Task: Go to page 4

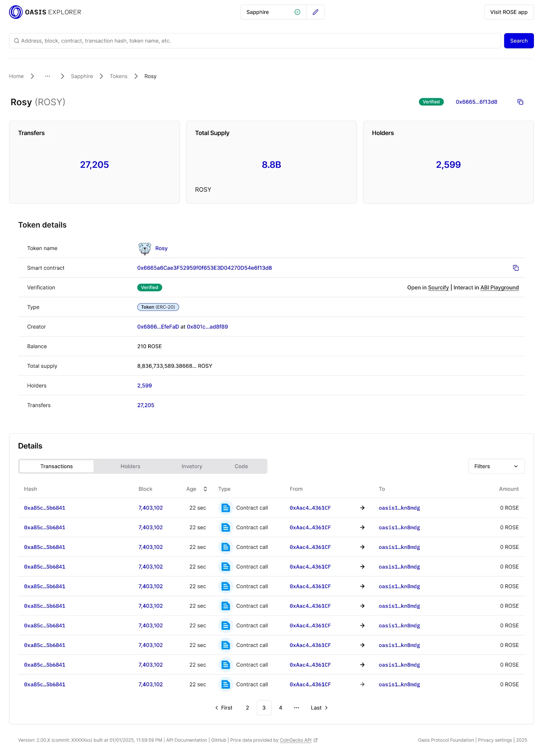Action: 280,708
